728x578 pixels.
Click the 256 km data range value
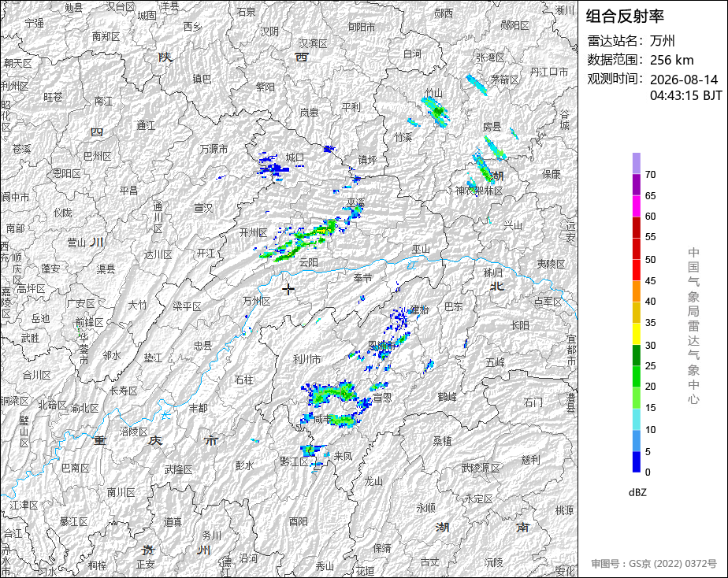pos(671,60)
